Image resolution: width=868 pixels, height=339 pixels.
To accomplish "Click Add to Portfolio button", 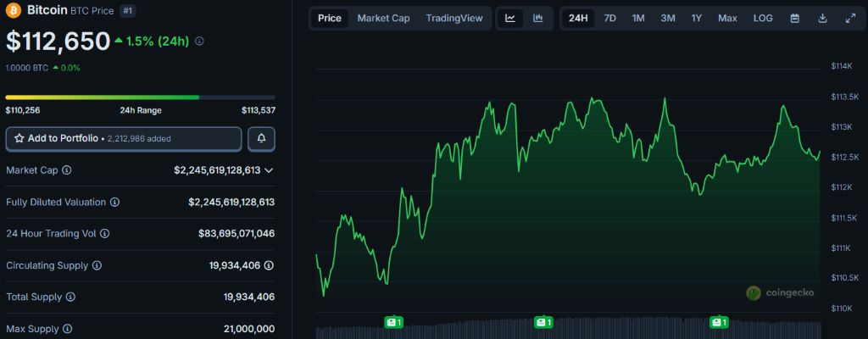I will click(124, 138).
